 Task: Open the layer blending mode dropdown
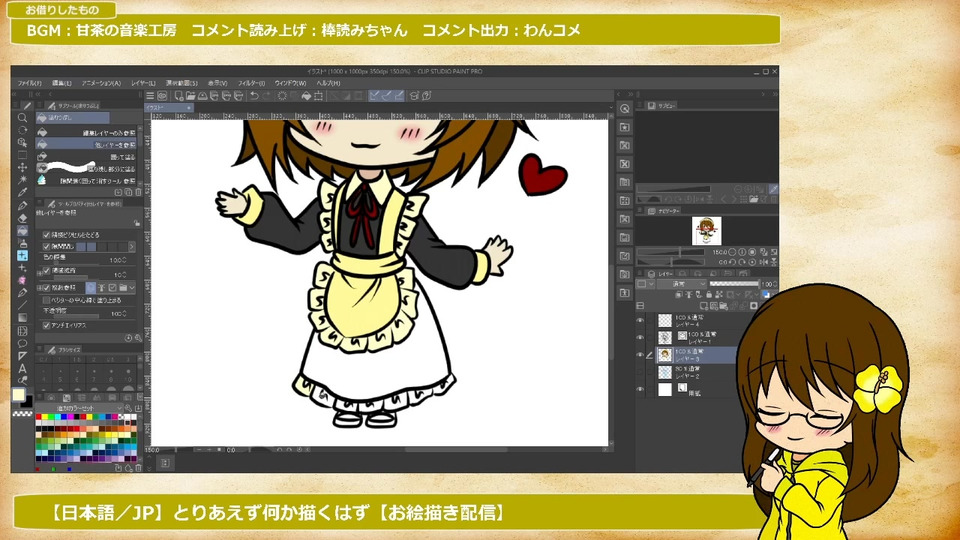point(681,284)
